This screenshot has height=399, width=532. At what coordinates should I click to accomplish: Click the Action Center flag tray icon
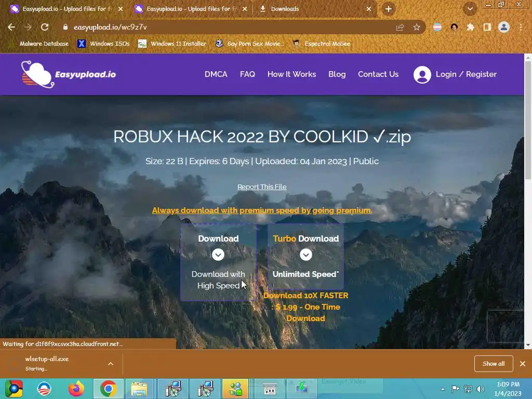(455, 389)
